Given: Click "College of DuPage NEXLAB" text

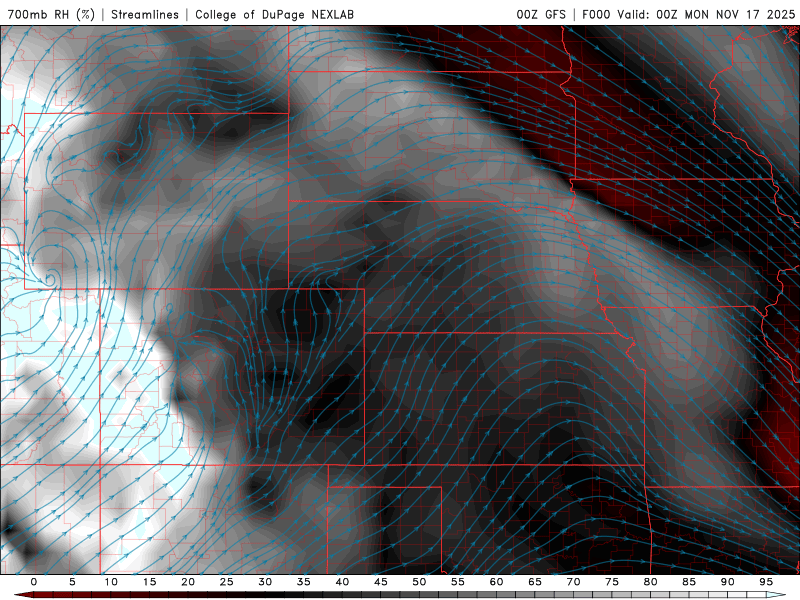Looking at the screenshot, I should (274, 14).
